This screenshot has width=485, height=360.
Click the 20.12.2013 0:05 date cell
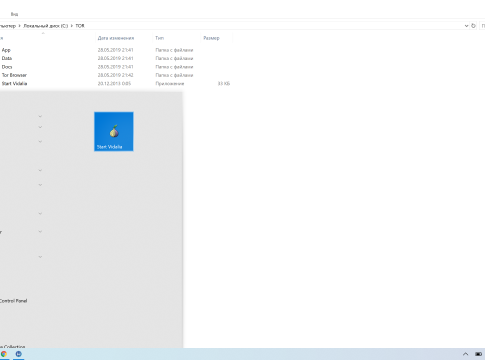coord(114,83)
